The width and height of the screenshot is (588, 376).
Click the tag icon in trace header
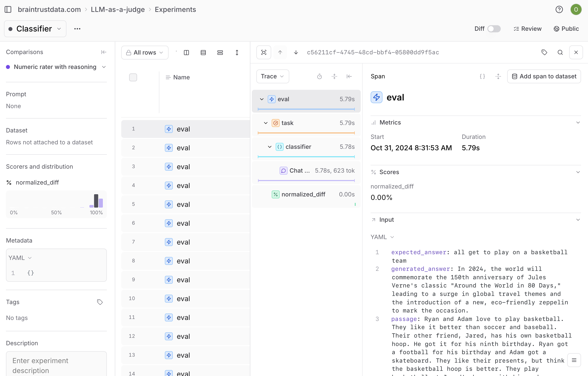coord(544,52)
